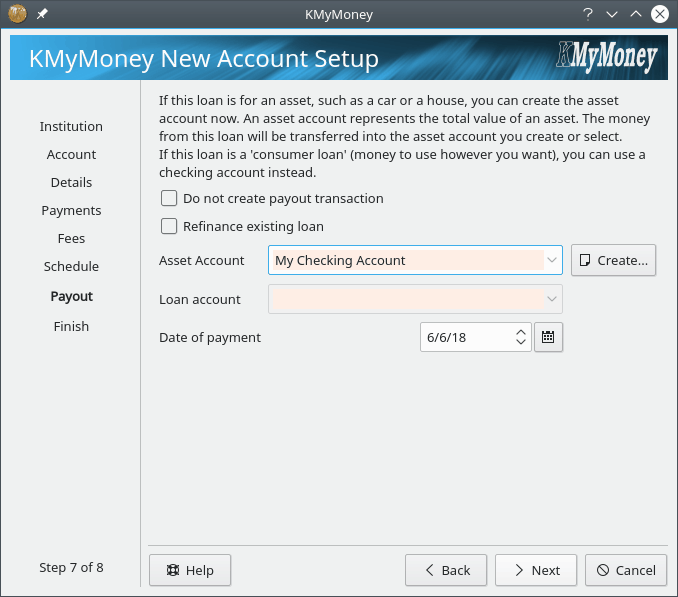Enable Do not create payout transaction
The height and width of the screenshot is (597, 678).
[x=169, y=198]
